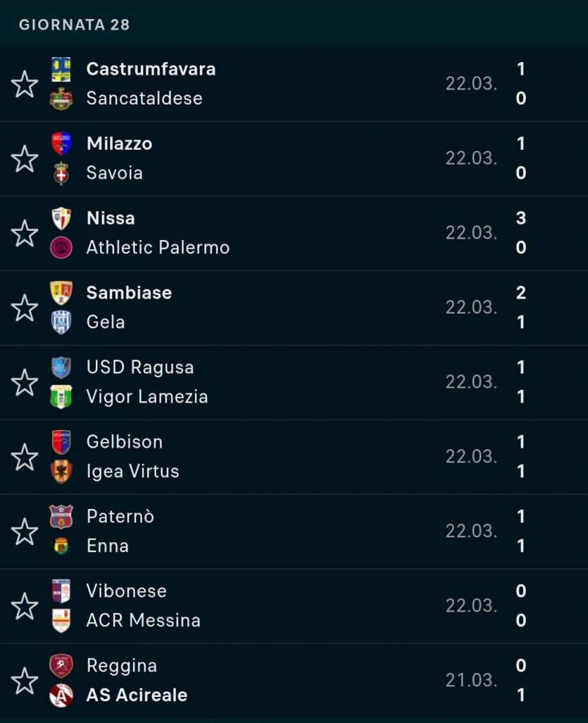Open Vibonese match via 22.03. date
The image size is (588, 723).
[471, 605]
